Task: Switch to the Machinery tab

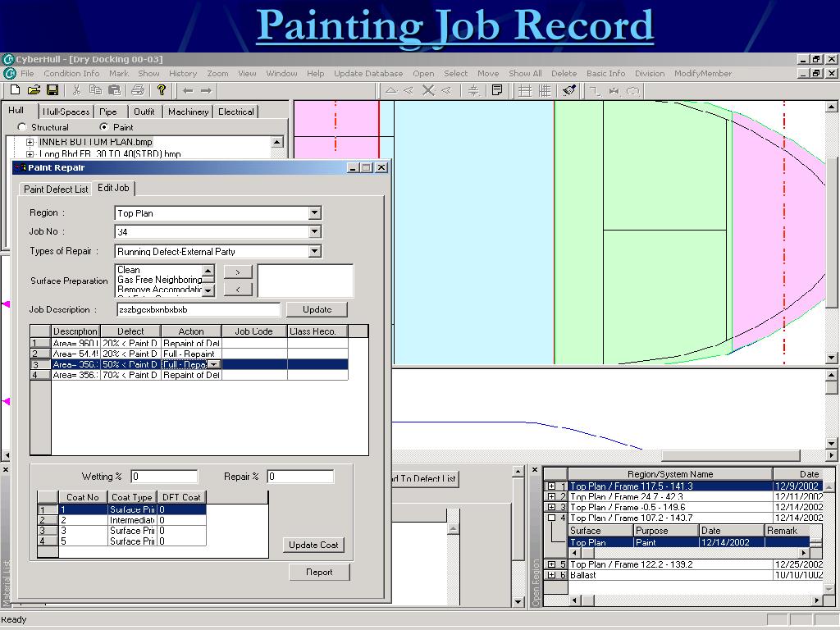Action: click(188, 112)
